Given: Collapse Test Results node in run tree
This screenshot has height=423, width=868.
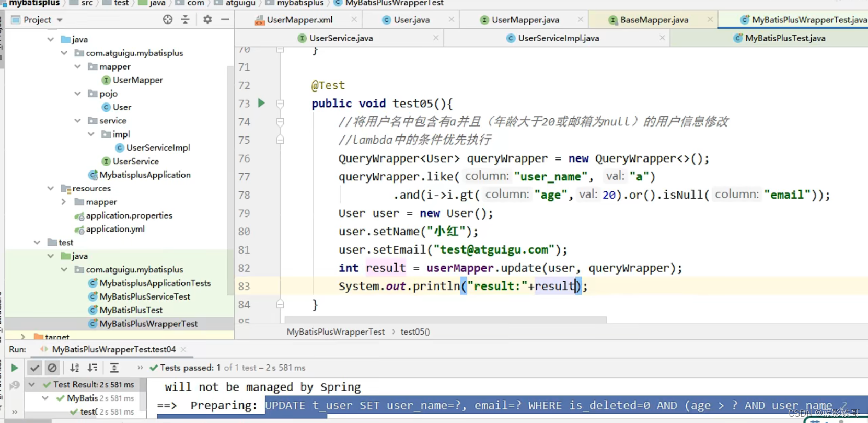Looking at the screenshot, I should (x=32, y=384).
